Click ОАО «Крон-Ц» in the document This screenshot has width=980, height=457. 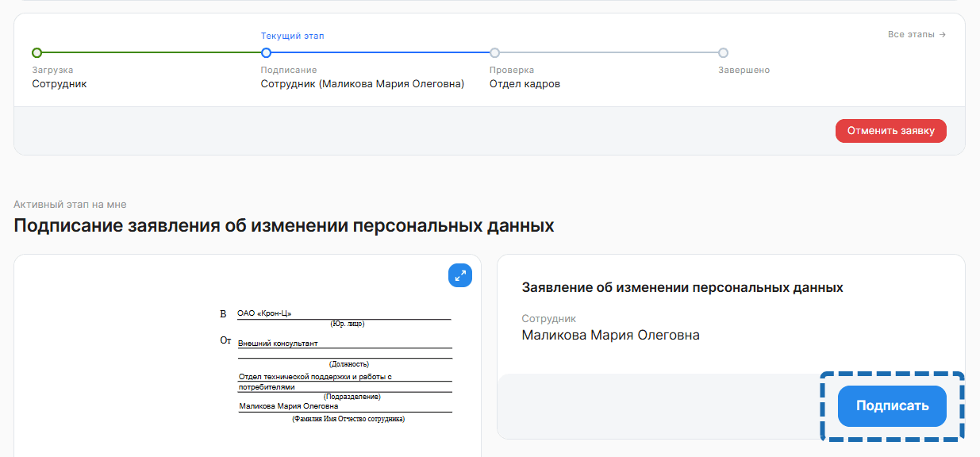264,313
